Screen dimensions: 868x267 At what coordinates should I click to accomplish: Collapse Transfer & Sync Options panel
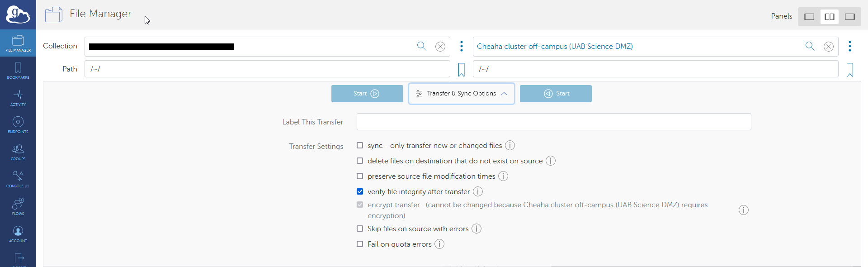(461, 94)
